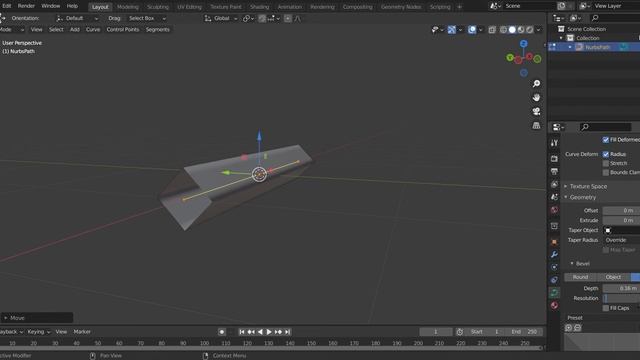Toggle the camera view icon

[536, 111]
